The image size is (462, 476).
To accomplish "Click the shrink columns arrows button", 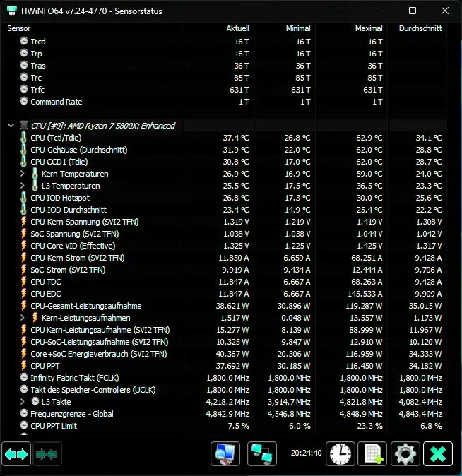I will click(x=47, y=454).
